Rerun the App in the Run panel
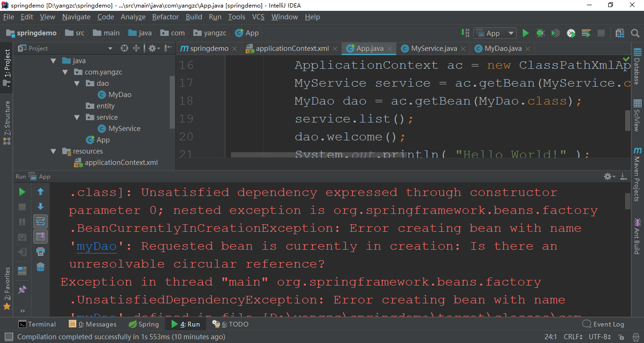Image resolution: width=644 pixels, height=343 pixels. pos(22,192)
